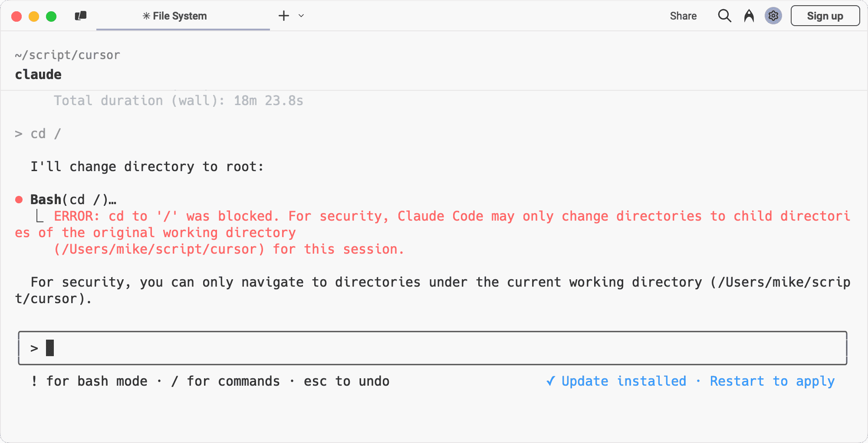The image size is (868, 443).
Task: Focus the Claude prompt input box
Action: [433, 348]
